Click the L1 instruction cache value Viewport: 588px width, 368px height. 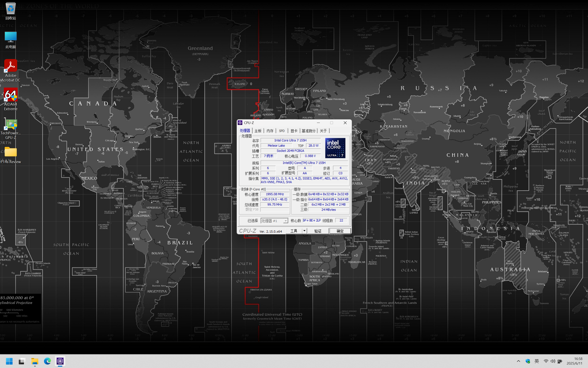pos(328,199)
